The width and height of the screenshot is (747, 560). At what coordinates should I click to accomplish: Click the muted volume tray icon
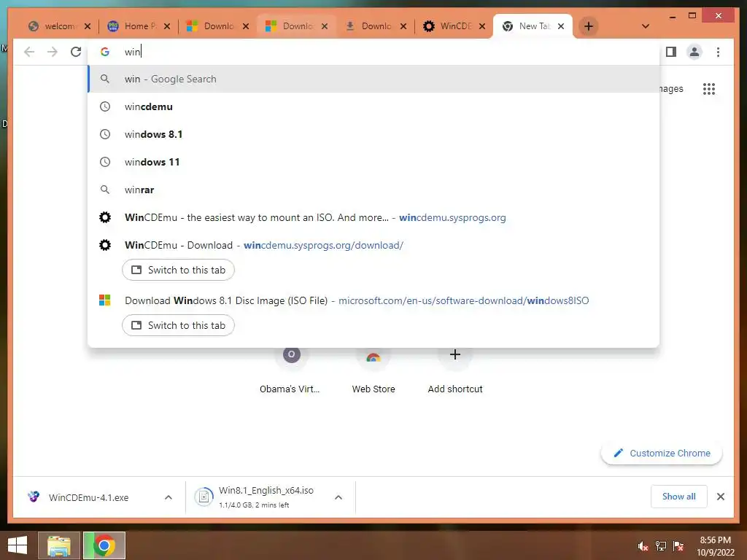(x=643, y=546)
